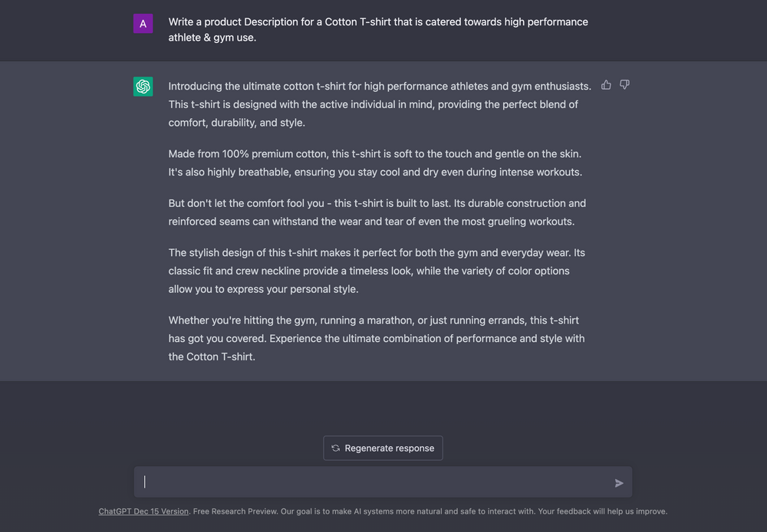Click the paragraph starting "Introducing the ultimate"
This screenshot has height=532, width=767.
379,104
